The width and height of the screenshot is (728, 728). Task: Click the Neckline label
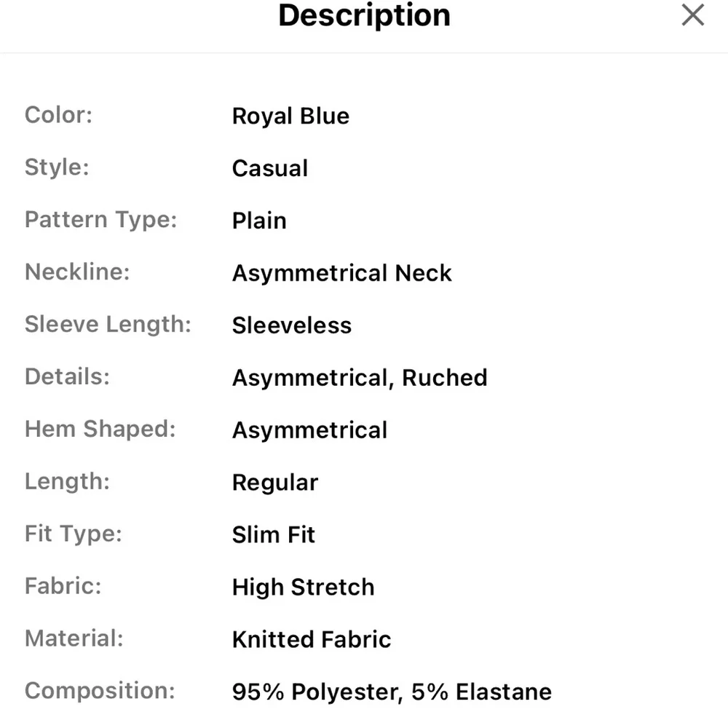[77, 272]
